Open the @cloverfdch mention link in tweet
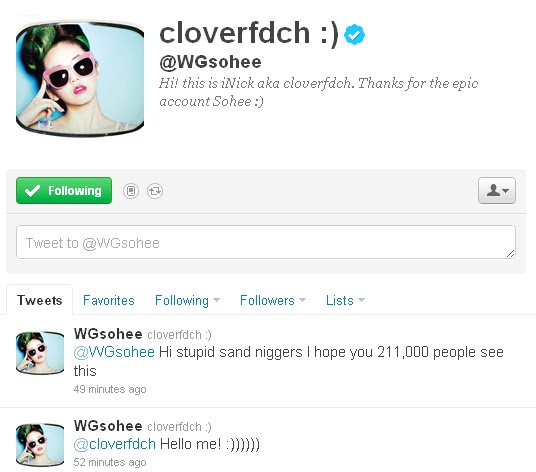 click(x=115, y=444)
